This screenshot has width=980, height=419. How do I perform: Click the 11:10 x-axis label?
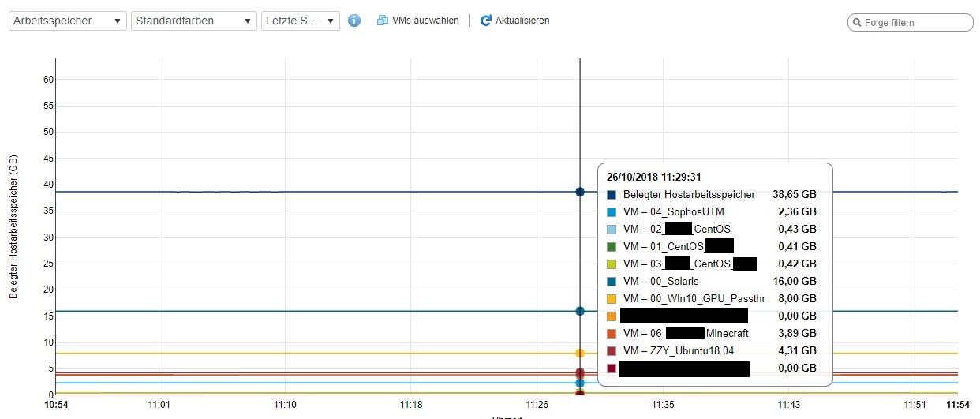coord(285,404)
